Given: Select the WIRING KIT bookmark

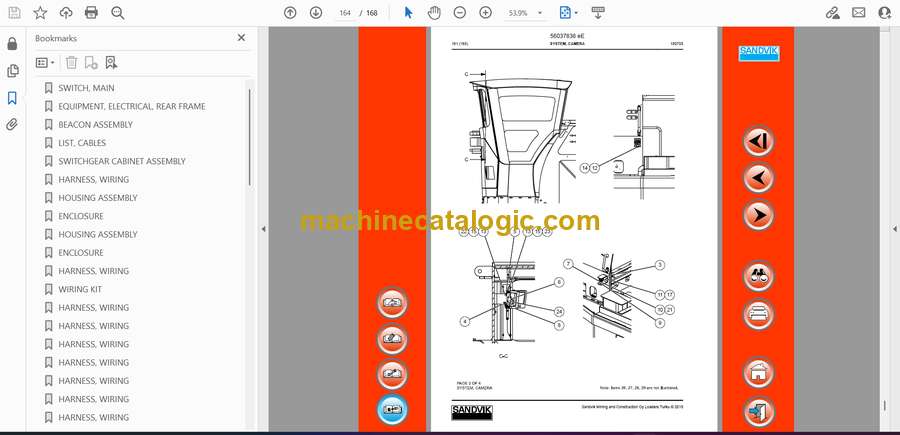Looking at the screenshot, I should coord(80,289).
